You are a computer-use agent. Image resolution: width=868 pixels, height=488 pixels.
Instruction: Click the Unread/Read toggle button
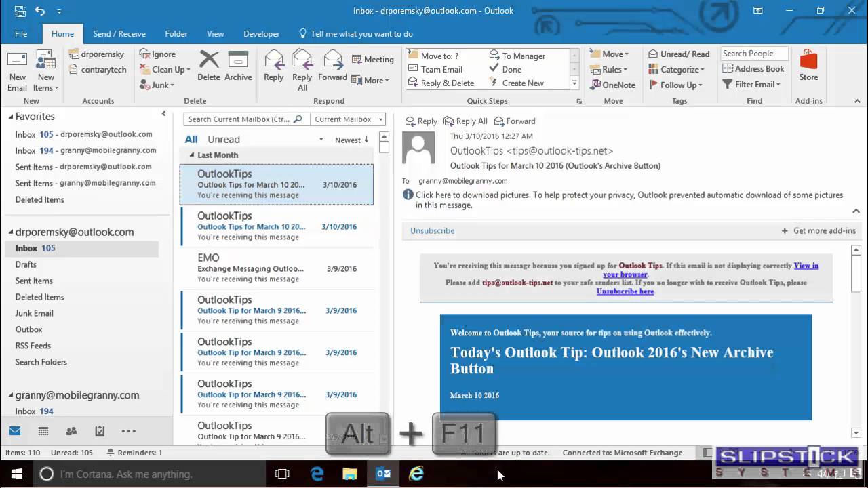679,54
